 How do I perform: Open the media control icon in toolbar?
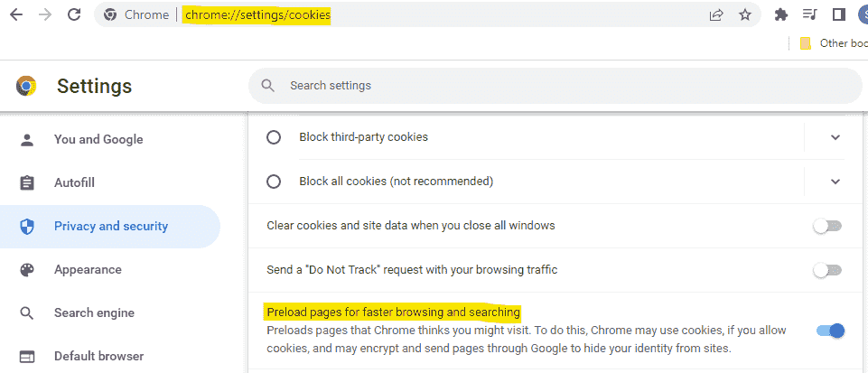pos(810,14)
